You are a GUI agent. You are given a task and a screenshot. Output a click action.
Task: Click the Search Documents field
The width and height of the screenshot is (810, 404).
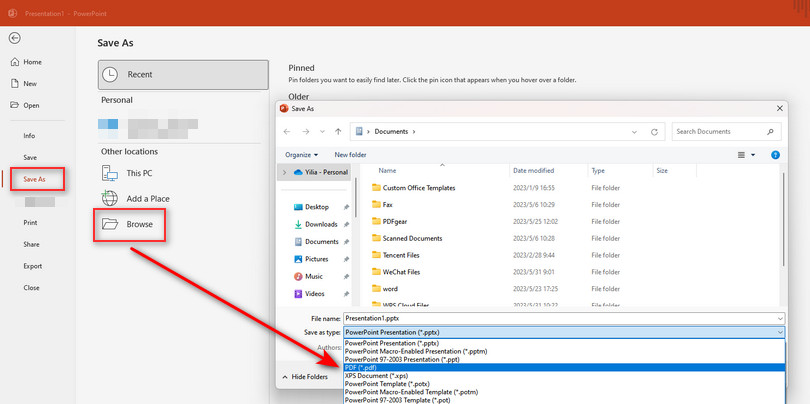pos(726,132)
